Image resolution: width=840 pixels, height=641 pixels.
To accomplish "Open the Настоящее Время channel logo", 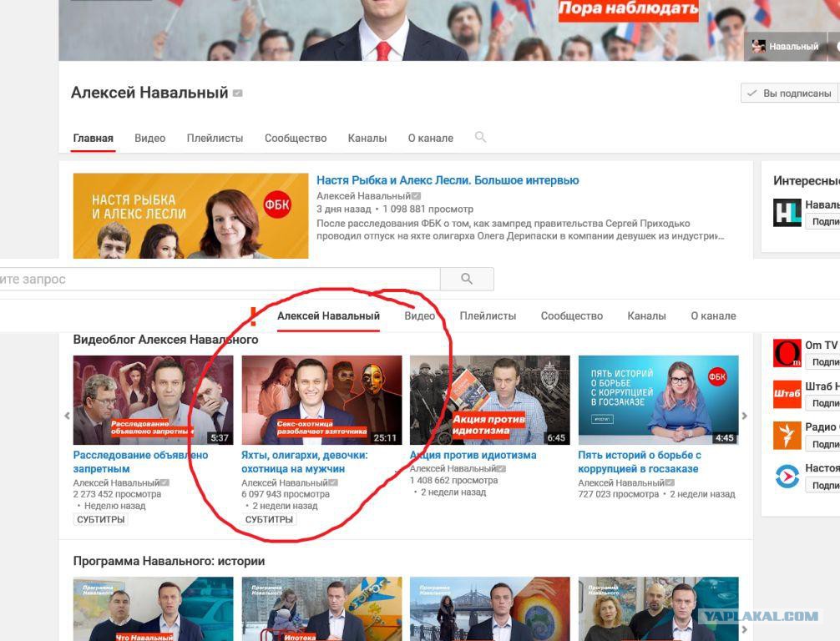I will click(787, 476).
